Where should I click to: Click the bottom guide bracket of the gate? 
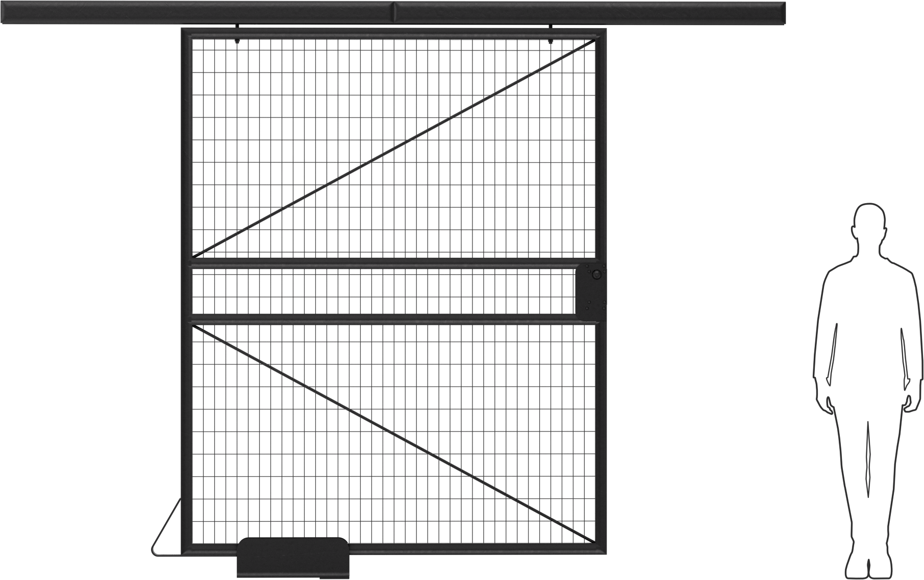pyautogui.click(x=293, y=558)
